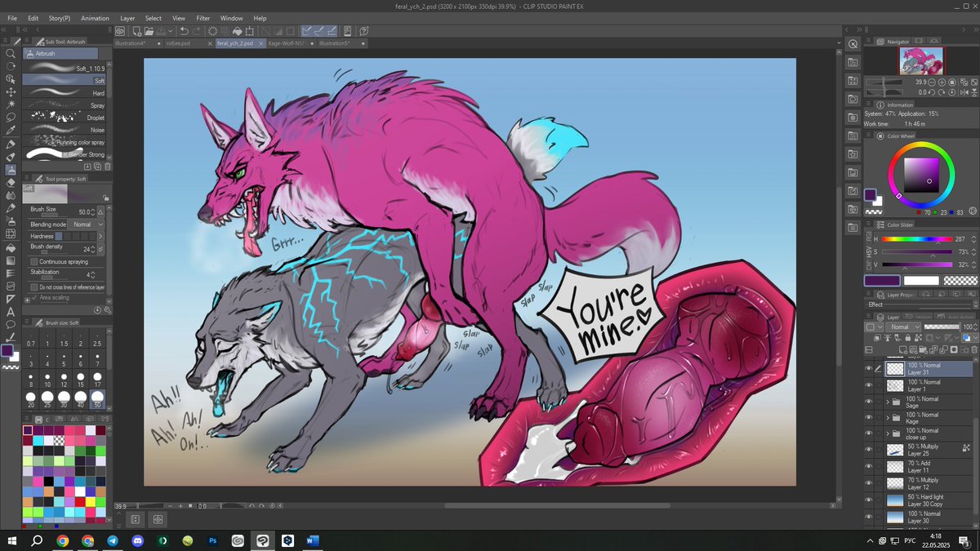Hide the Sage layer folder
The image size is (980, 551).
coord(868,402)
